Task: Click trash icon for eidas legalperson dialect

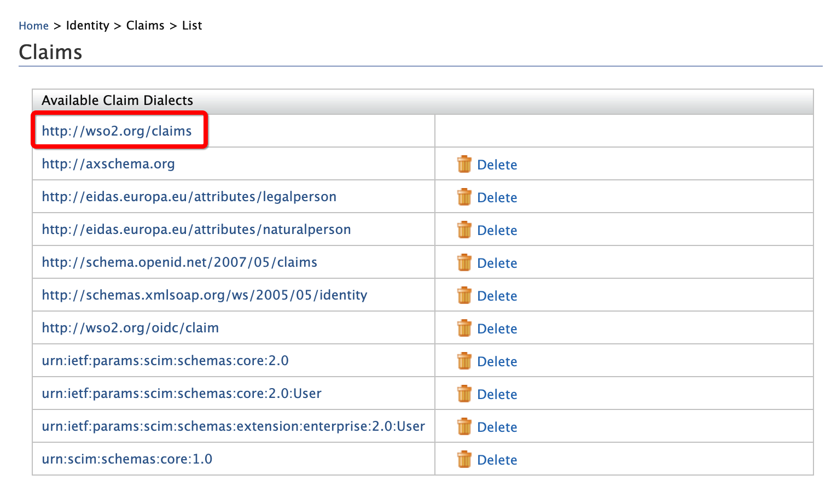Action: pos(464,197)
